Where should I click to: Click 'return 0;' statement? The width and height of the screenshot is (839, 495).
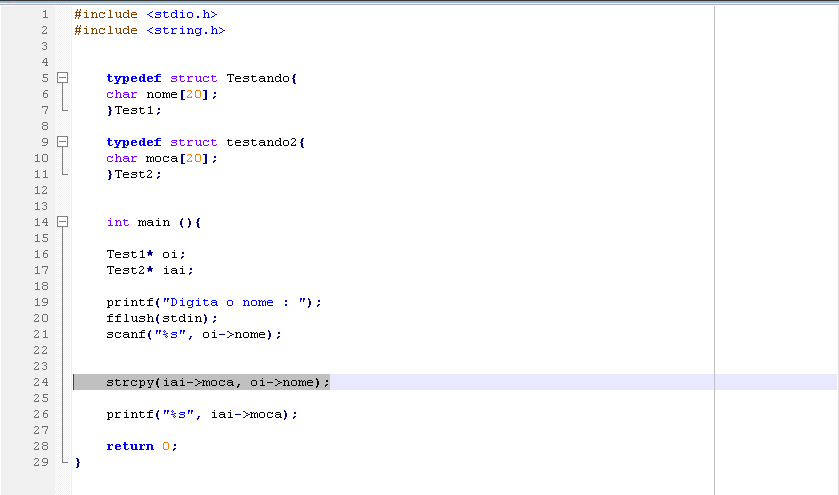(x=142, y=446)
